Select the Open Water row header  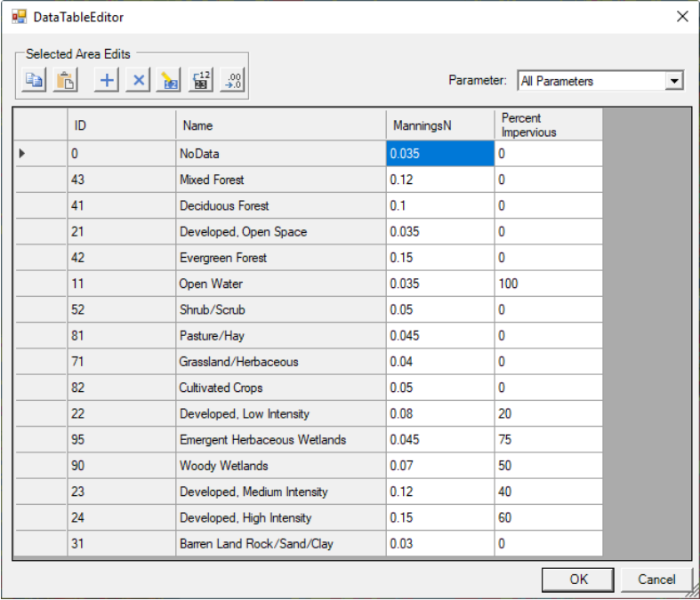pos(40,284)
